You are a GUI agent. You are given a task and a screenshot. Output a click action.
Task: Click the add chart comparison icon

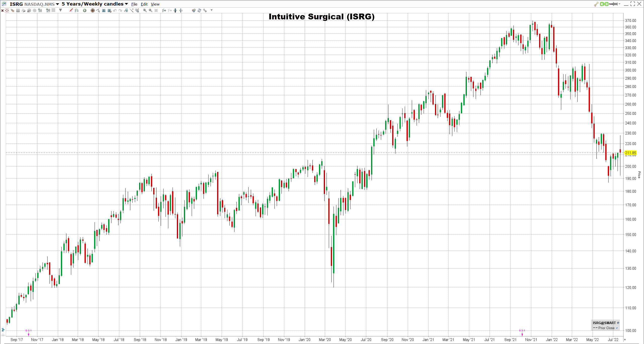click(x=48, y=10)
